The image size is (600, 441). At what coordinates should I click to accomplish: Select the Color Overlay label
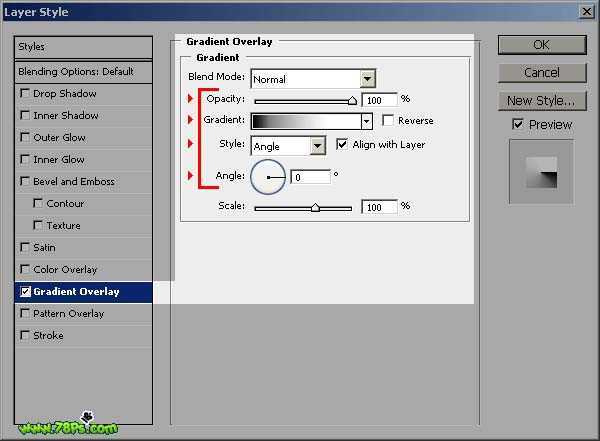point(65,270)
